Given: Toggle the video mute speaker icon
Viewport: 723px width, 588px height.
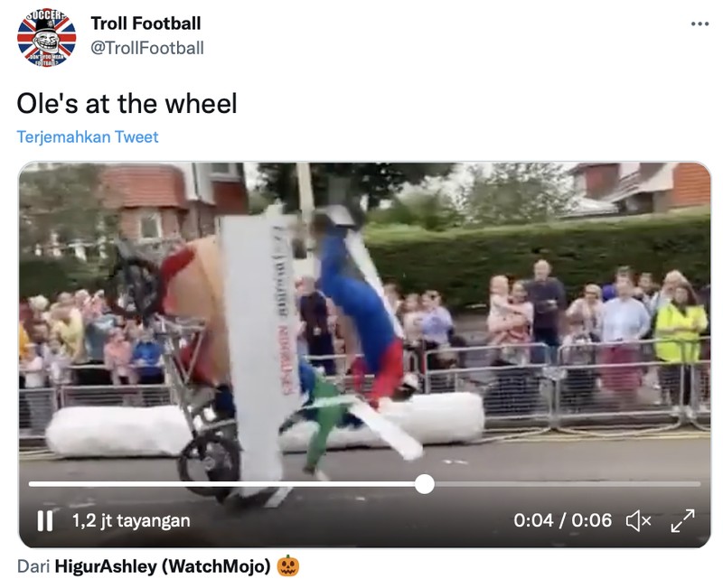Looking at the screenshot, I should [639, 520].
